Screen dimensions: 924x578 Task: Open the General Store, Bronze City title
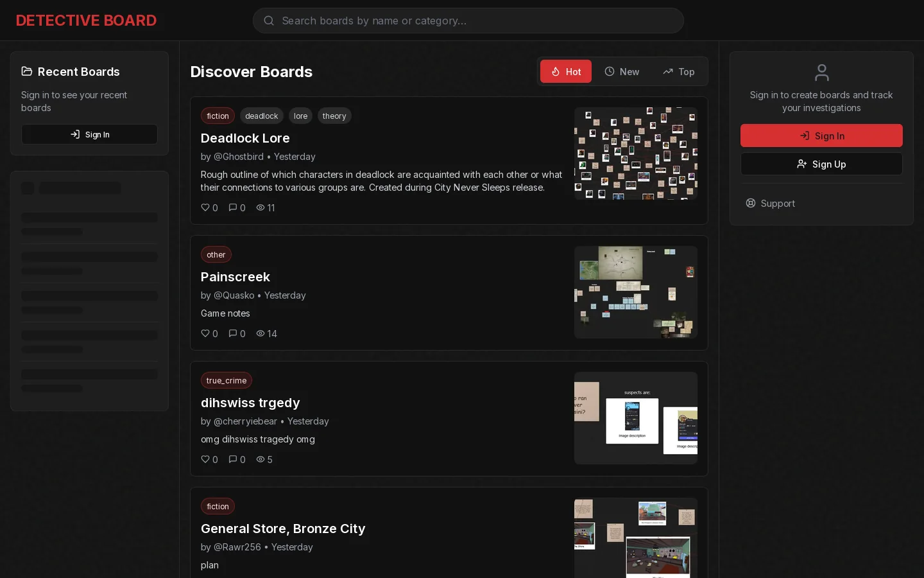283,529
